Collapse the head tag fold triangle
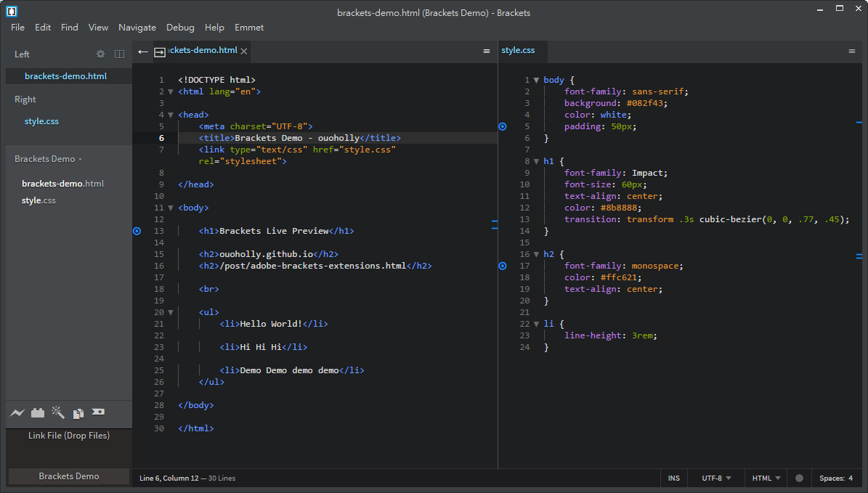Screen dimensions: 868x493 click(171, 115)
